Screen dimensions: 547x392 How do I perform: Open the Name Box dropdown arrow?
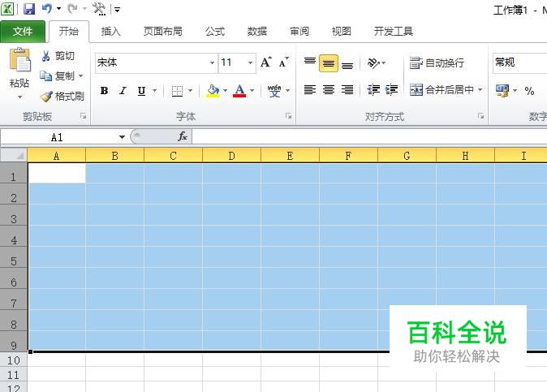122,137
